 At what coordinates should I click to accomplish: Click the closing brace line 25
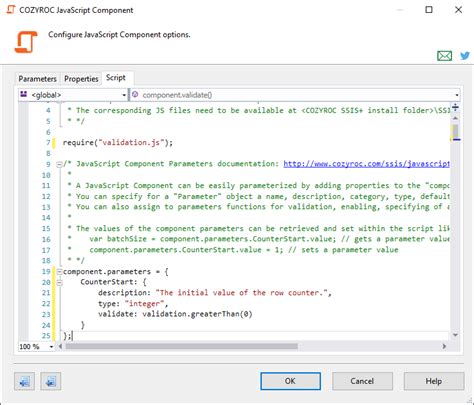pyautogui.click(x=67, y=336)
